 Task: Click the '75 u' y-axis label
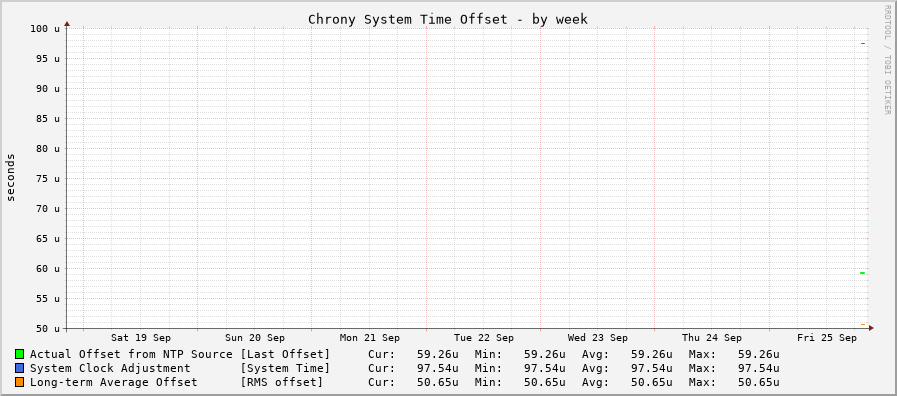[x=49, y=179]
